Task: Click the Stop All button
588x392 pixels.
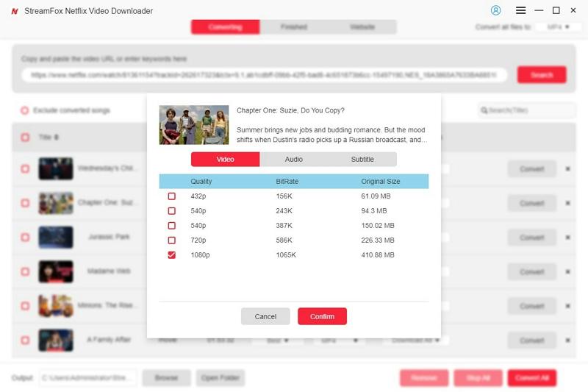Action: tap(478, 378)
